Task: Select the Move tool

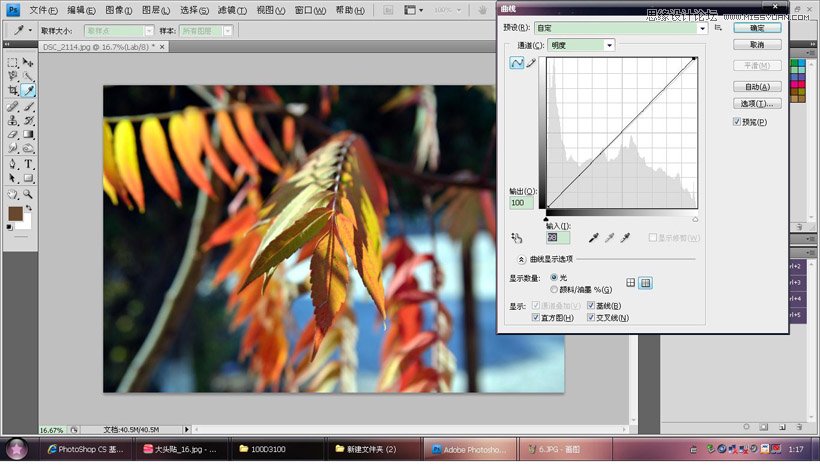Action: pyautogui.click(x=28, y=63)
